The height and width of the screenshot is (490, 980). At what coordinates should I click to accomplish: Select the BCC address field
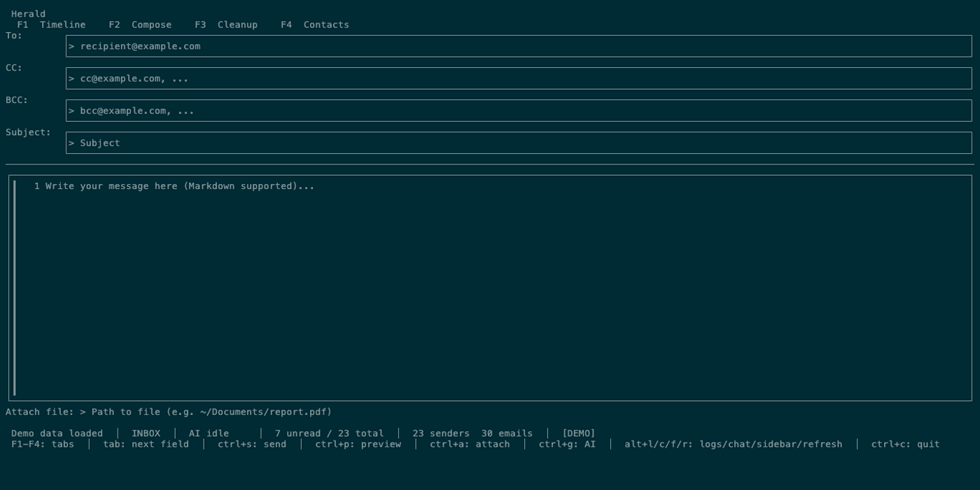pos(519,111)
